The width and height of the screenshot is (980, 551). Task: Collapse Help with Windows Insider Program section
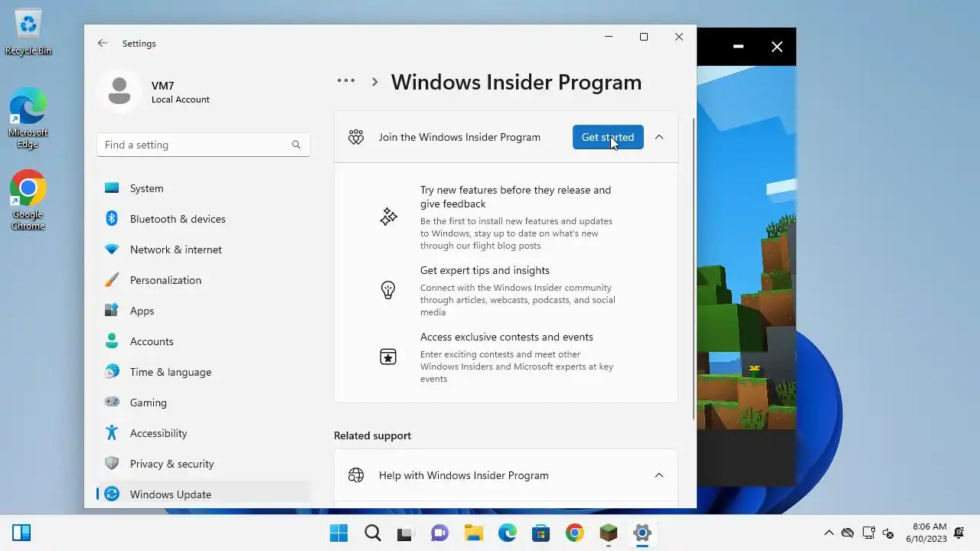[659, 475]
